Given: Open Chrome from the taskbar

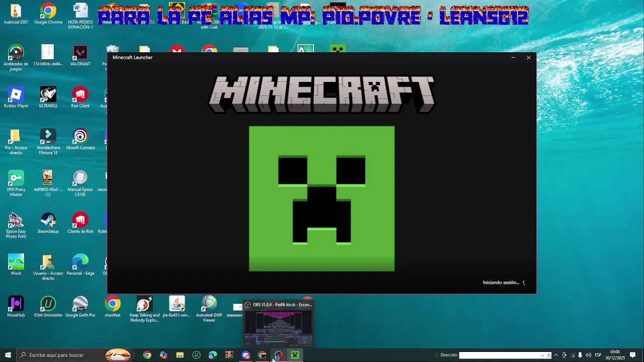Looking at the screenshot, I should (x=147, y=355).
